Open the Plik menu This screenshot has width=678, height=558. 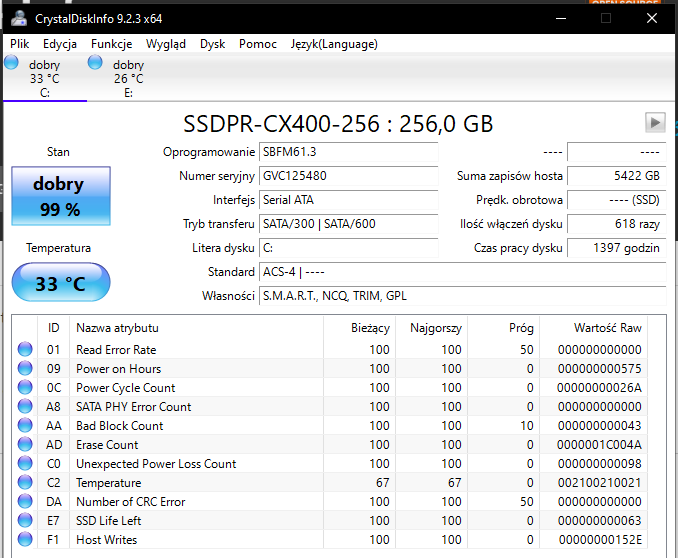[19, 44]
